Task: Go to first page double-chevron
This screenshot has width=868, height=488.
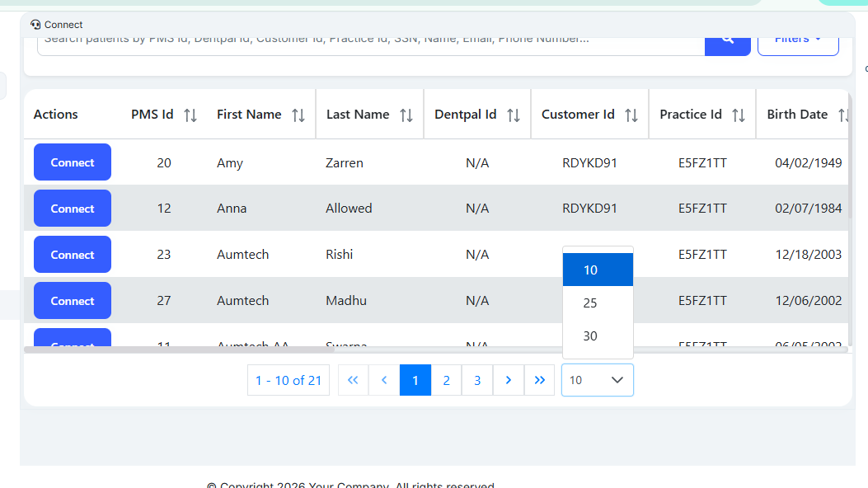Action: 353,380
